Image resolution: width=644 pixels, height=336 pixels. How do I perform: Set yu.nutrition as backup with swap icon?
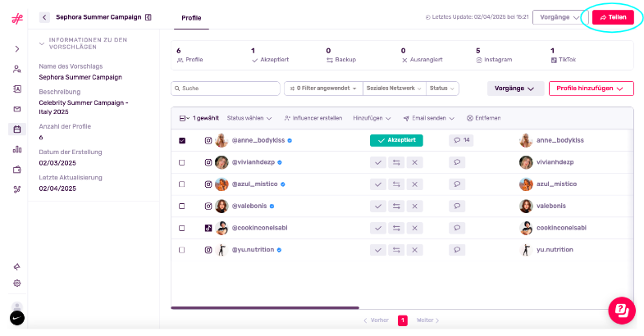[396, 250]
